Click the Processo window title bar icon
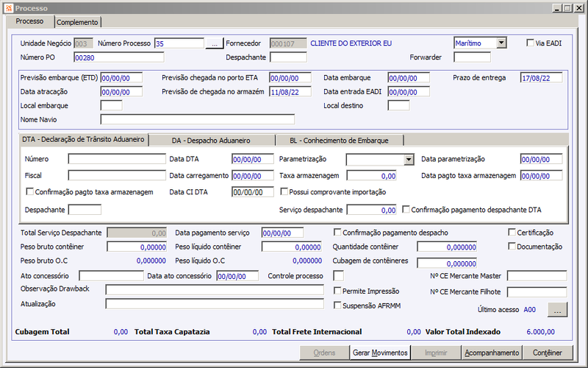 9,8
